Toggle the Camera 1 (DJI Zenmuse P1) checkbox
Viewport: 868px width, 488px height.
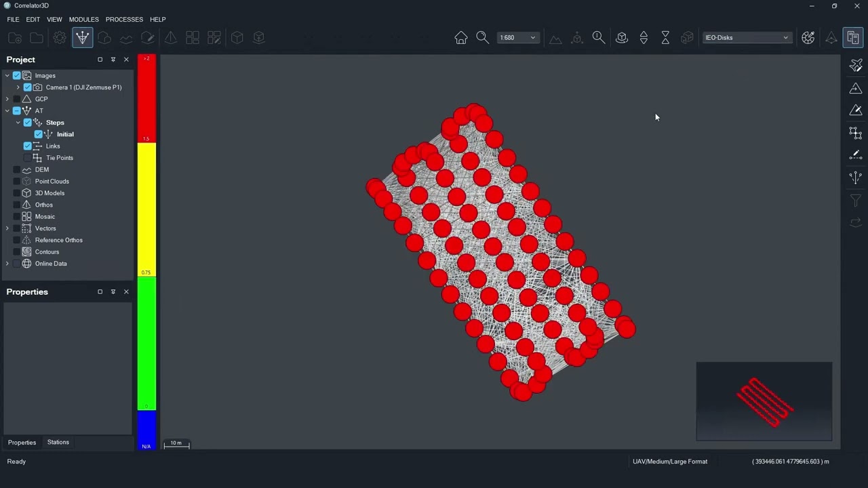click(28, 87)
